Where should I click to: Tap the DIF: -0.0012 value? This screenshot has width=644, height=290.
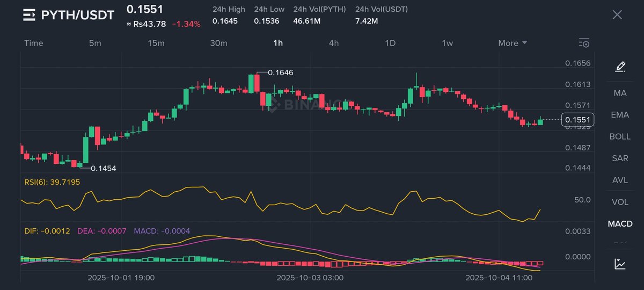[x=47, y=230]
